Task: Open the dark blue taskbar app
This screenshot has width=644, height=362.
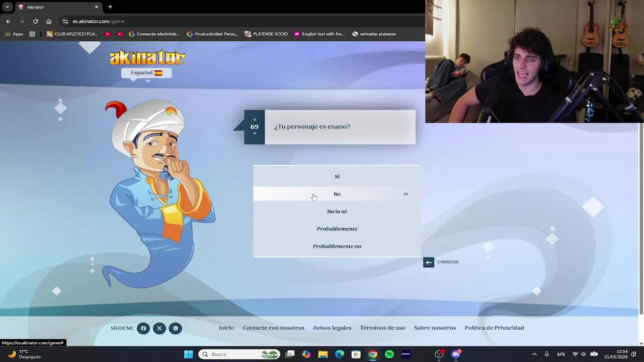Action: click(x=406, y=354)
